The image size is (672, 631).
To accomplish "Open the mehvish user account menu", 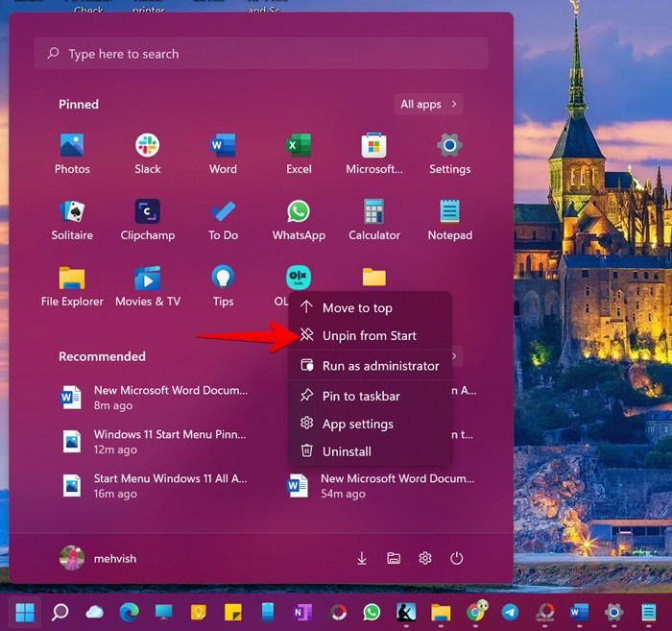I will 98,558.
